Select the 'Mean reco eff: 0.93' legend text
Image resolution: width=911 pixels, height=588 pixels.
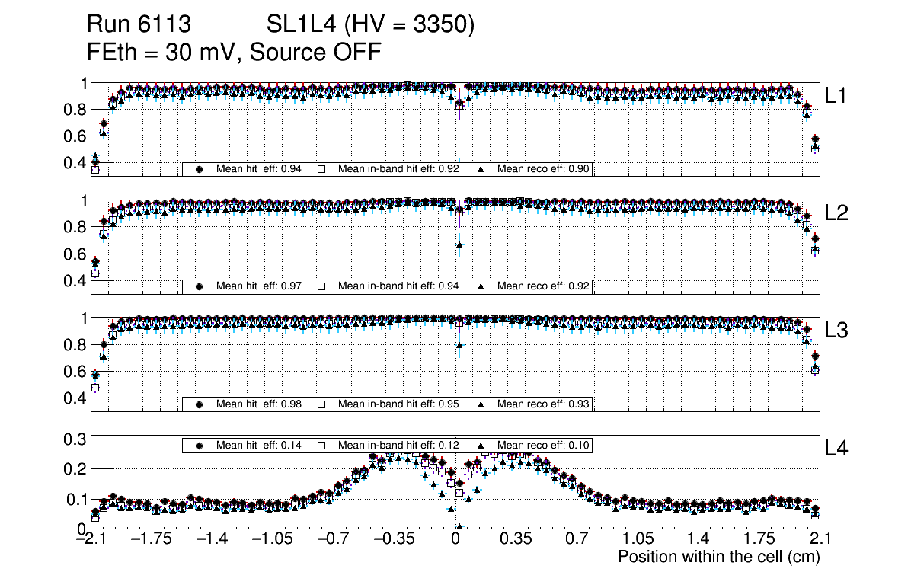[x=544, y=404]
